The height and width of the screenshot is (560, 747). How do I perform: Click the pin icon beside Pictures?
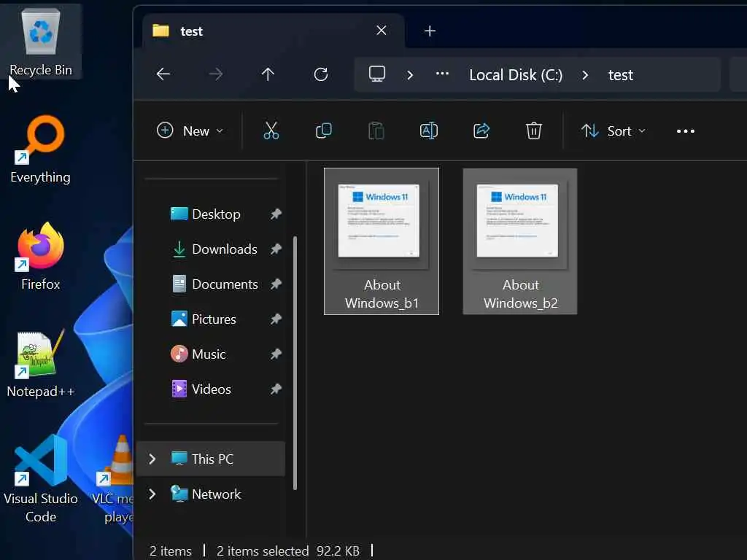coord(276,319)
